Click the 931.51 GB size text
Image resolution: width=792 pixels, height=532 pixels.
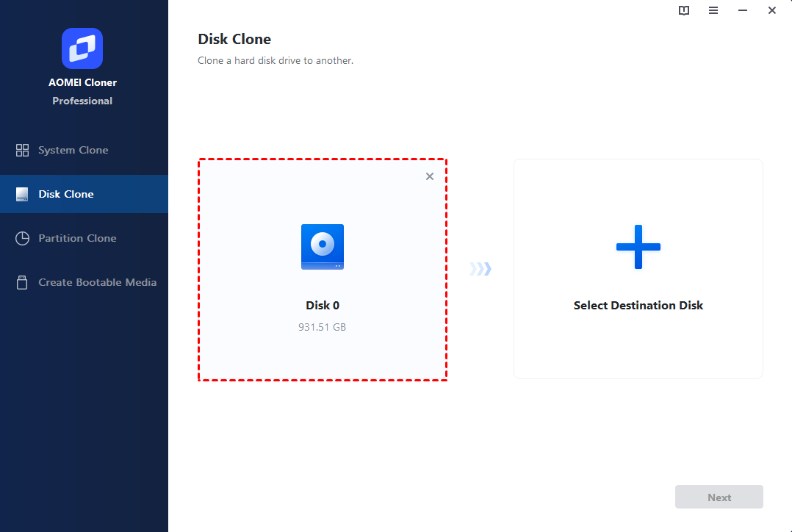pyautogui.click(x=323, y=327)
